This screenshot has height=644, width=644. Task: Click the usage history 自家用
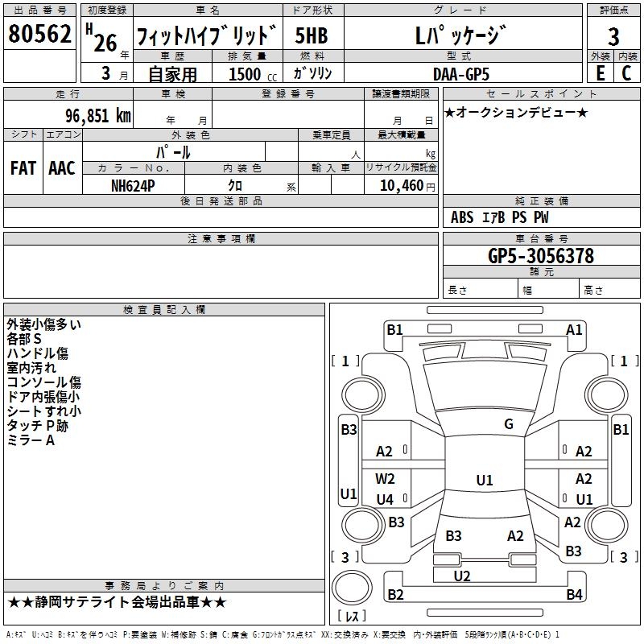172,74
